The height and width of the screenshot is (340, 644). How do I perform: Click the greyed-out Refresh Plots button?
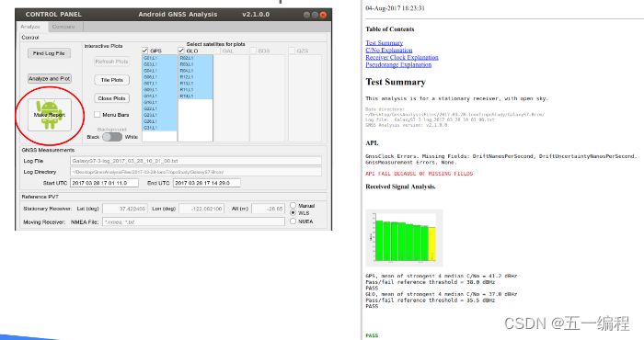[111, 62]
